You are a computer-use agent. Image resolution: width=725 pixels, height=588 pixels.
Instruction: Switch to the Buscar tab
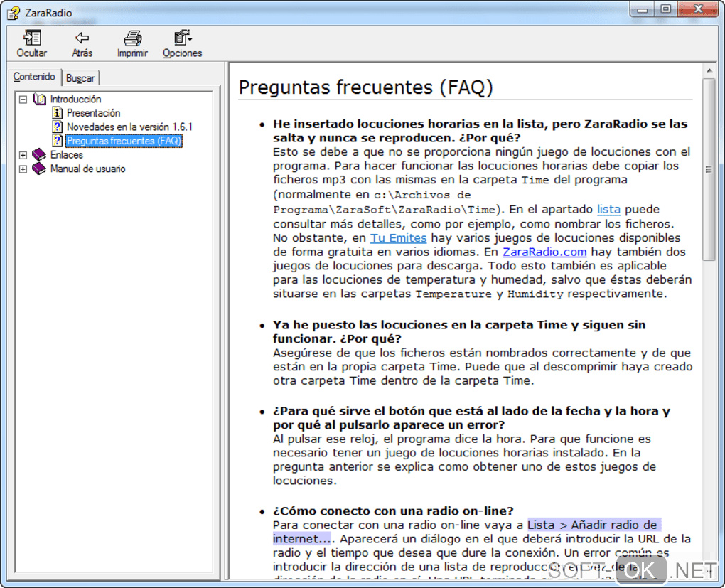(x=80, y=78)
